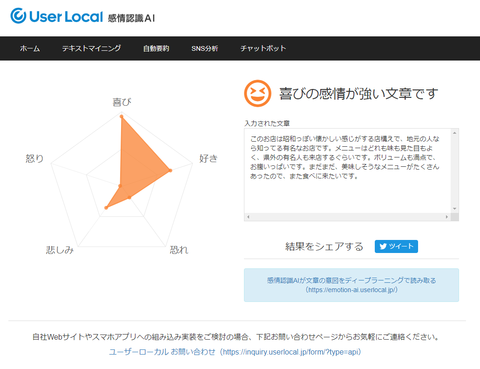480x369 pixels.
Task: Open the emotion-ai.userlocal.jp link box
Action: point(351,285)
